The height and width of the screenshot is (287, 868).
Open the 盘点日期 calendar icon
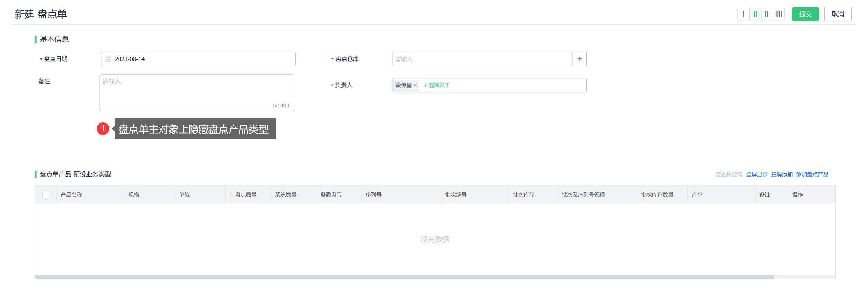[x=108, y=58]
